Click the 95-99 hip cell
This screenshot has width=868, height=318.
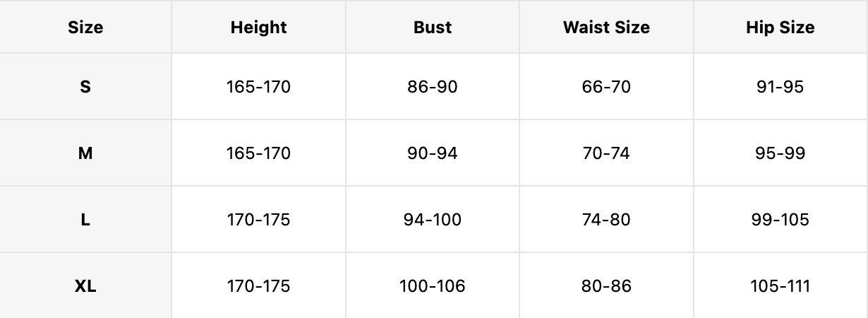coord(780,153)
